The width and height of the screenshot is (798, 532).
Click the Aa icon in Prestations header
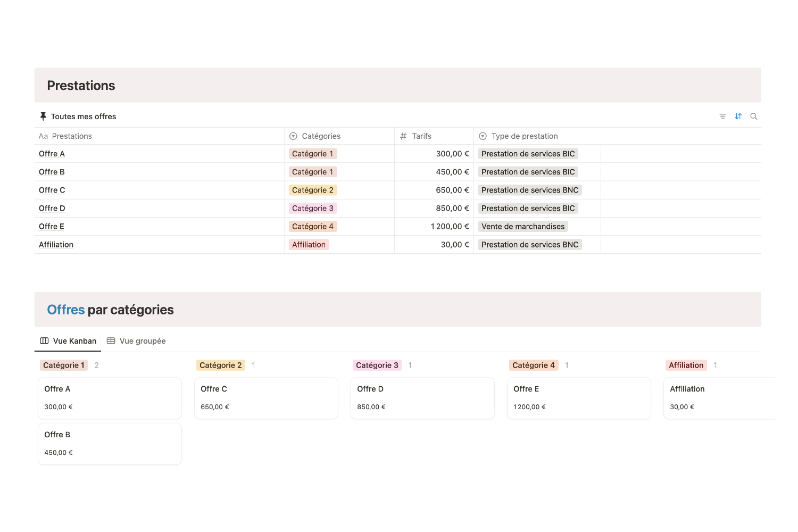[x=43, y=136]
